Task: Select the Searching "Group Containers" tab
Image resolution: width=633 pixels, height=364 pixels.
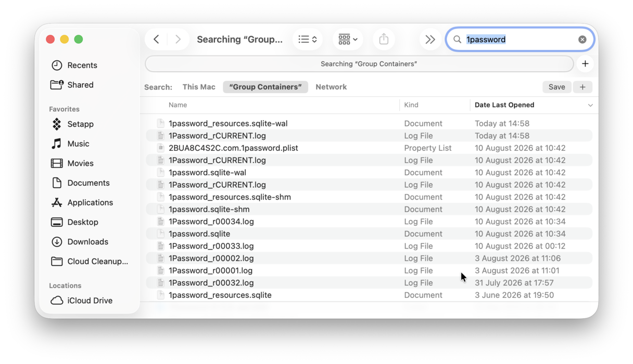Action: coord(359,64)
